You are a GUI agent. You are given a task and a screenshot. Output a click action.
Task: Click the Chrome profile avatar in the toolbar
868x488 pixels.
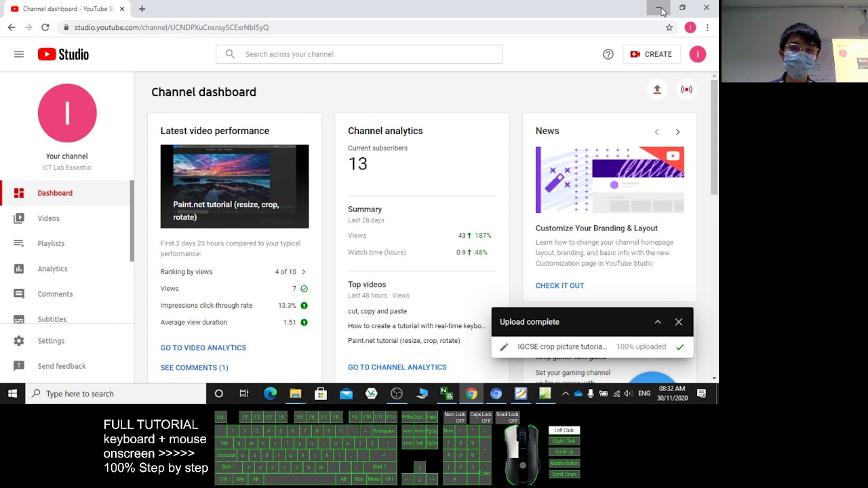[690, 27]
